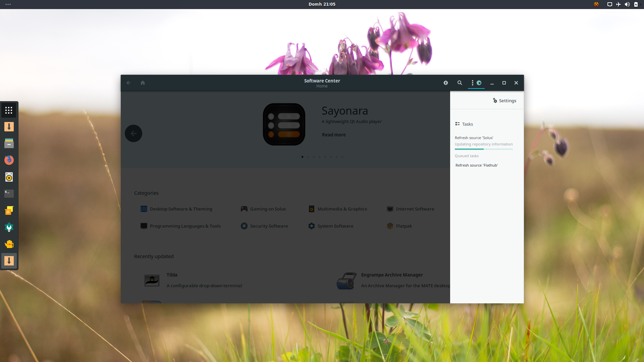Select the Refresh source 'Solus' task
This screenshot has height=362, width=644.
(x=474, y=138)
